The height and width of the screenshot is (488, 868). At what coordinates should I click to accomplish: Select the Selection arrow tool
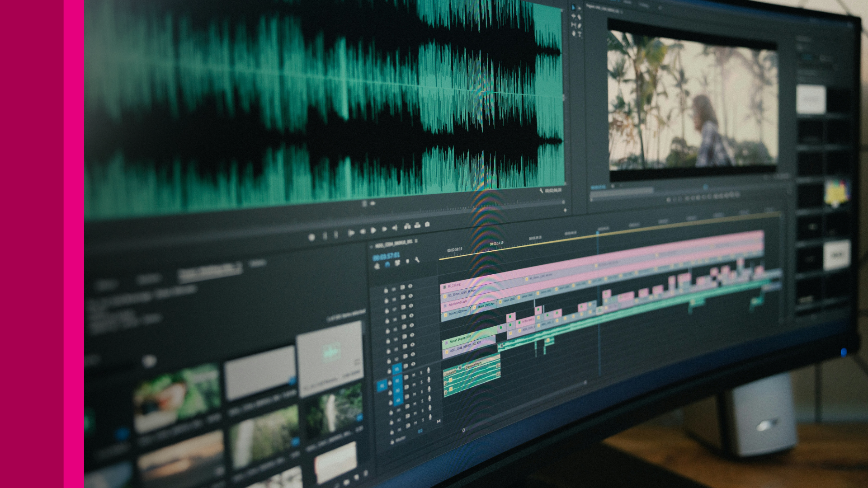tap(573, 8)
